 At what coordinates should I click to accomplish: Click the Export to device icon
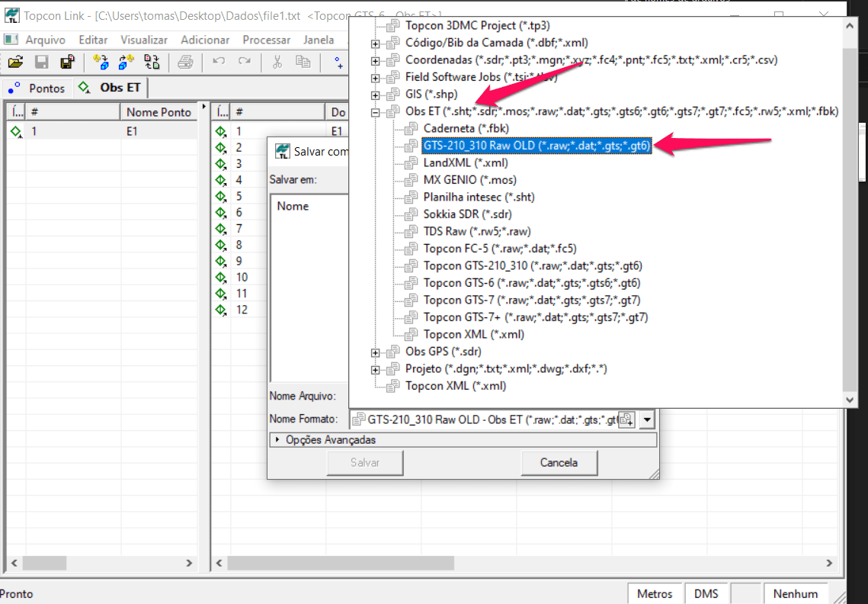[x=127, y=62]
